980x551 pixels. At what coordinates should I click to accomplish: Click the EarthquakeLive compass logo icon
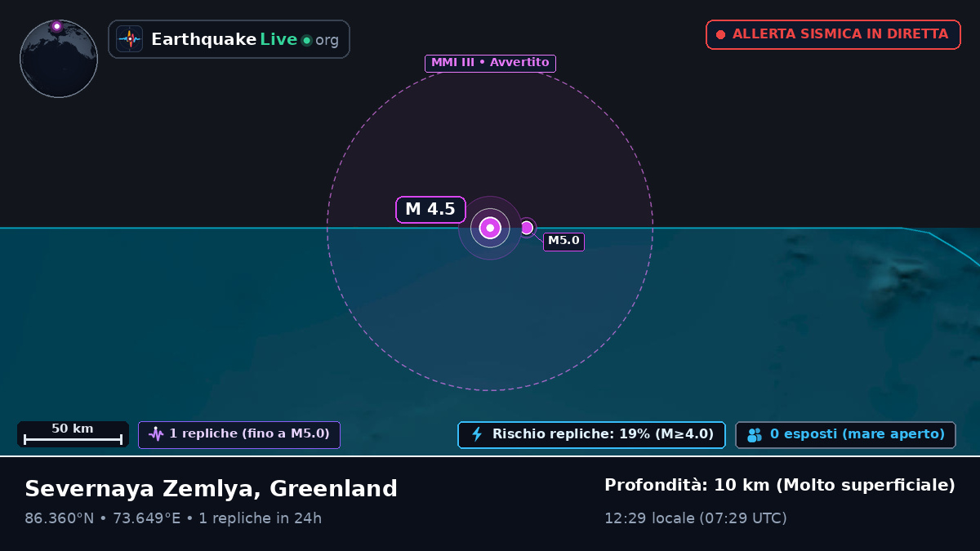(x=130, y=39)
